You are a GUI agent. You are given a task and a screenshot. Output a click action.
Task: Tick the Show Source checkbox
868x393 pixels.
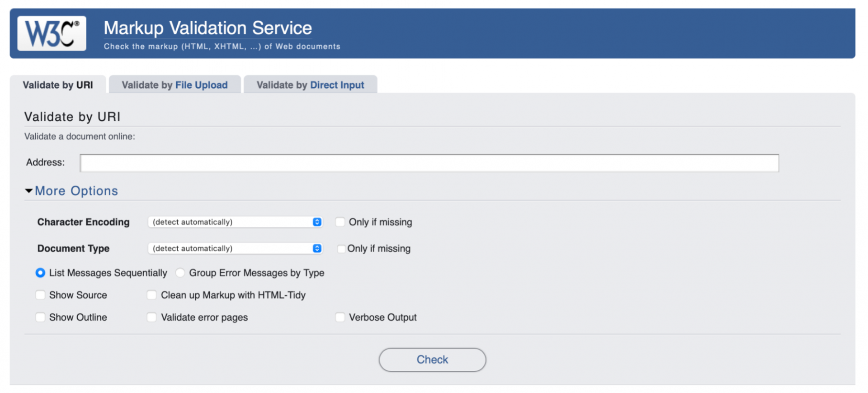click(x=40, y=295)
